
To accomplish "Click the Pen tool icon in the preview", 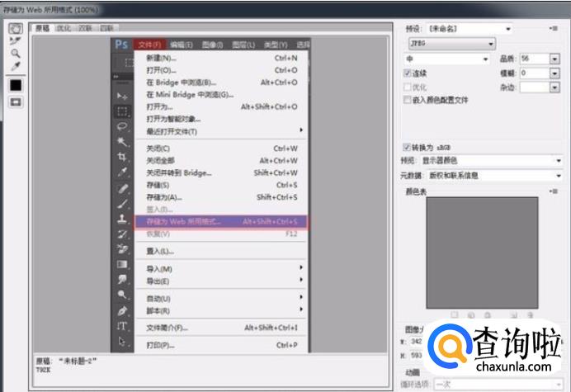I will (122, 311).
